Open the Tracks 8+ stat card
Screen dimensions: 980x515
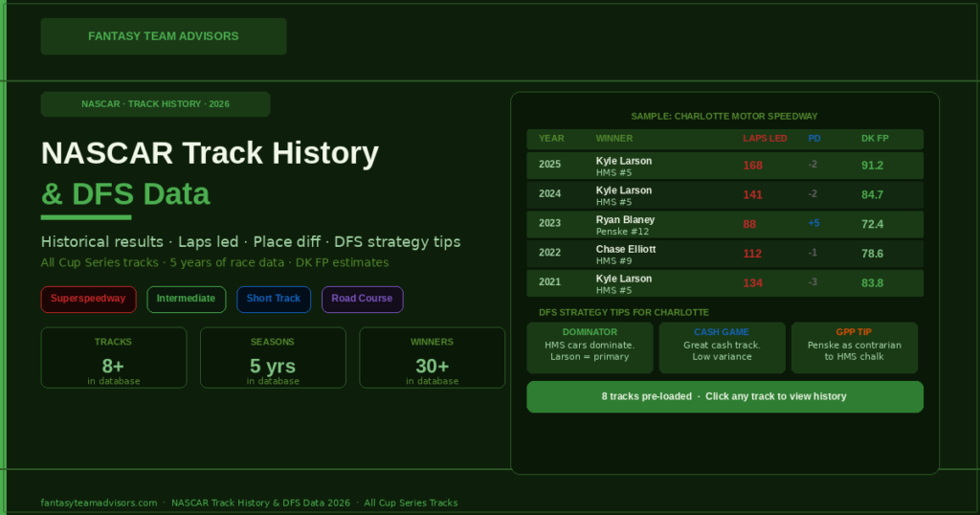tap(114, 357)
